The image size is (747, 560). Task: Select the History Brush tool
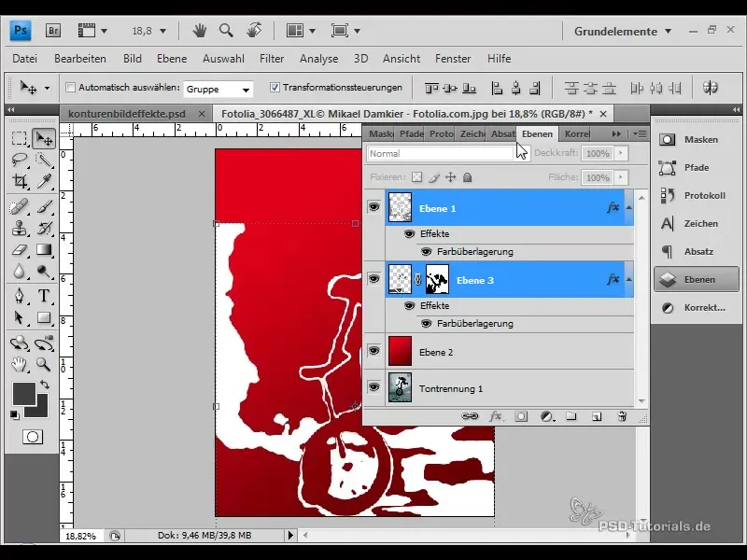click(x=44, y=228)
